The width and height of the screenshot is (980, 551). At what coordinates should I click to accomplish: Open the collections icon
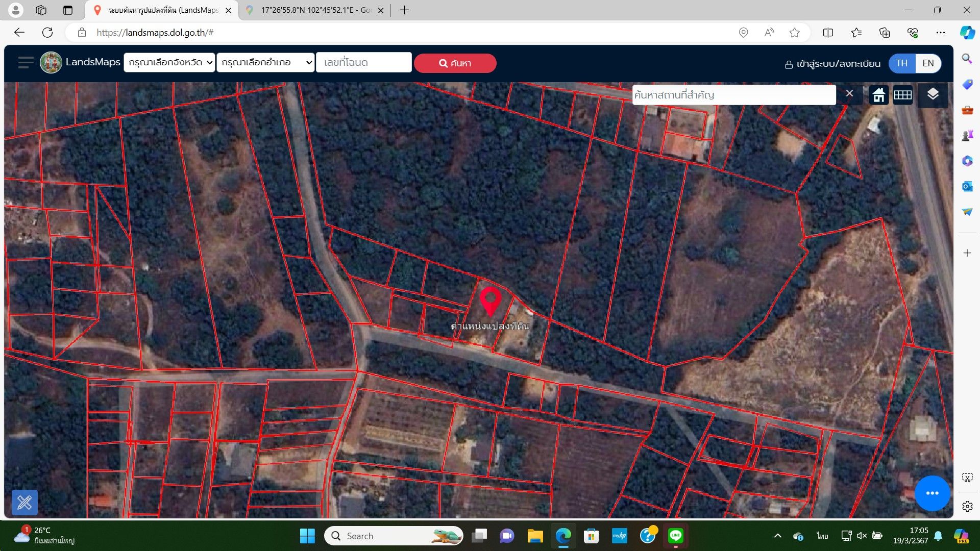click(x=885, y=33)
